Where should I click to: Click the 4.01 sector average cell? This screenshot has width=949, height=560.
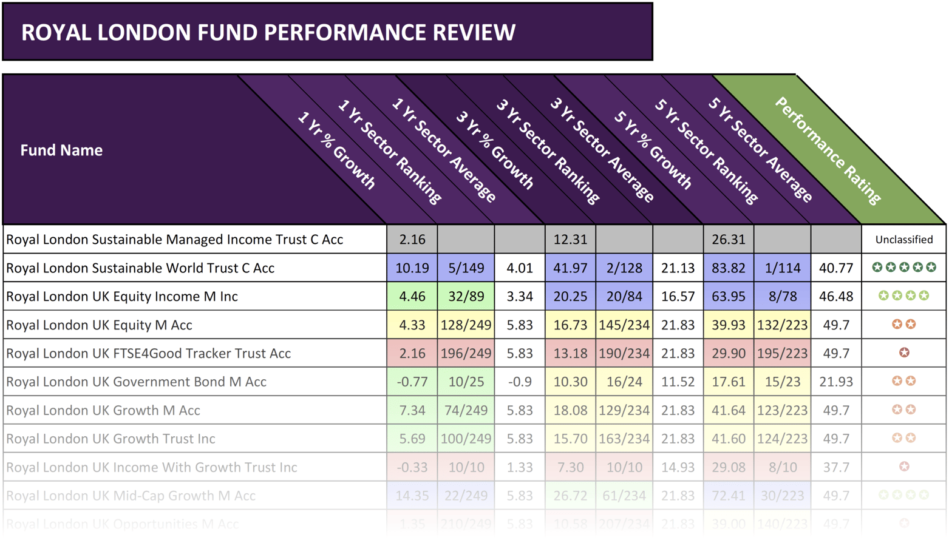pyautogui.click(x=520, y=268)
